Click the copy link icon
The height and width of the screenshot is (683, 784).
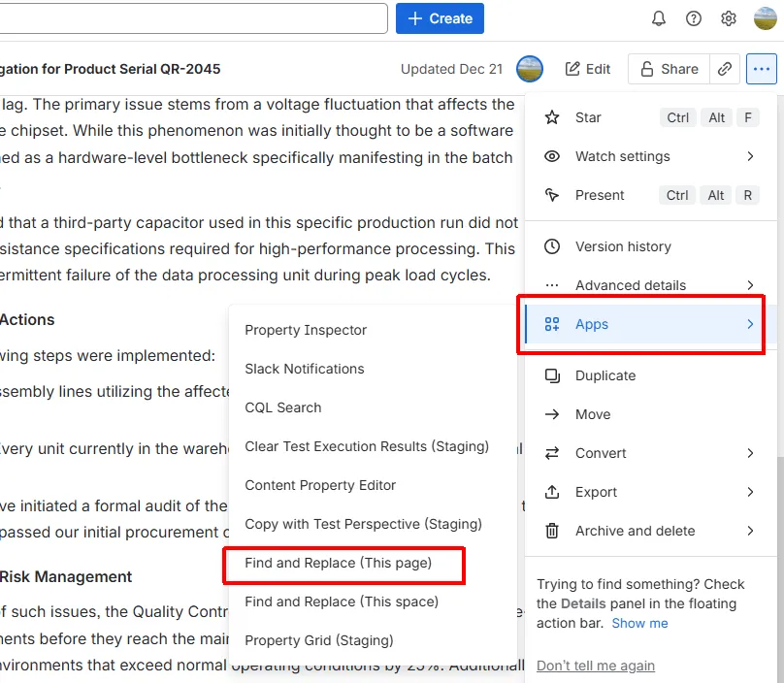pos(725,69)
